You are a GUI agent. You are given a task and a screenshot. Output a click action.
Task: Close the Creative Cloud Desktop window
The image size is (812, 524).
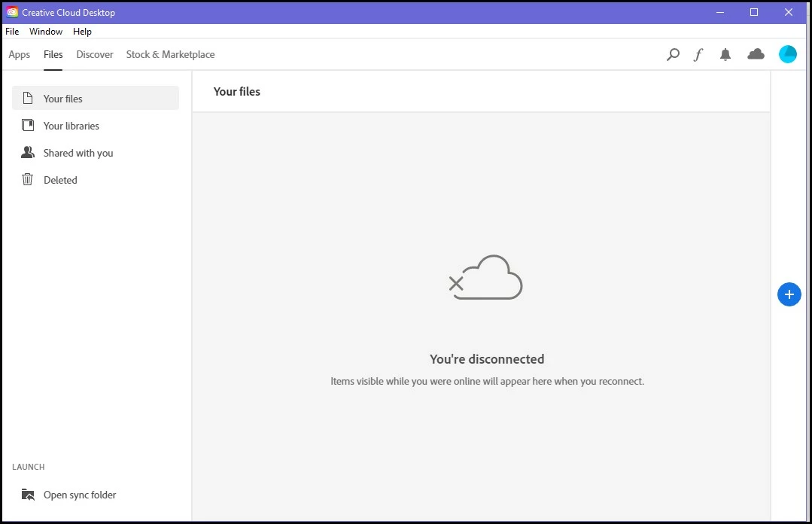click(788, 12)
